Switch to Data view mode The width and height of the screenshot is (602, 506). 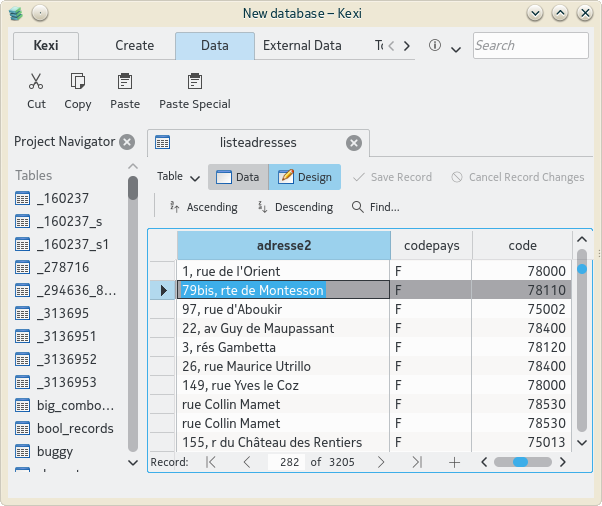point(237,177)
